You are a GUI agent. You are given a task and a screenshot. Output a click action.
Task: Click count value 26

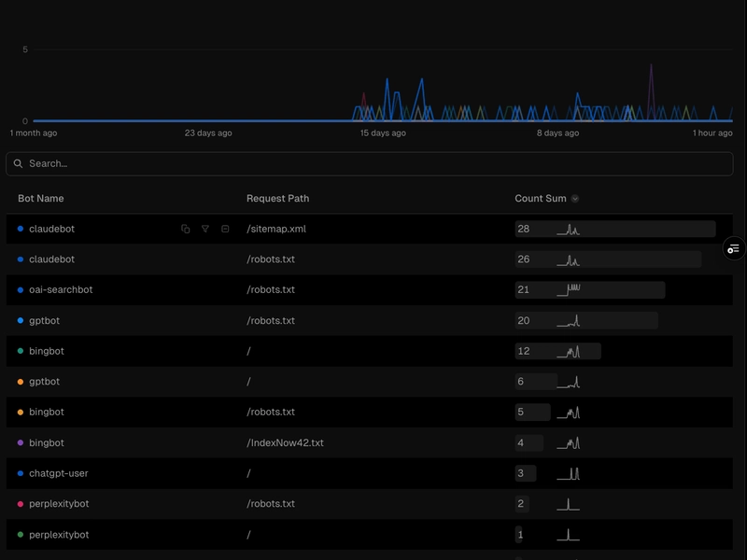[524, 259]
